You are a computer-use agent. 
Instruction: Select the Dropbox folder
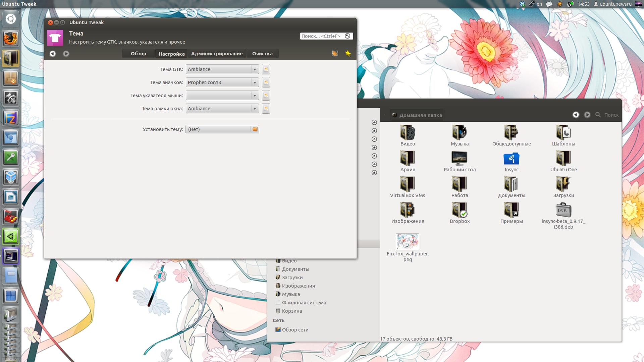460,213
